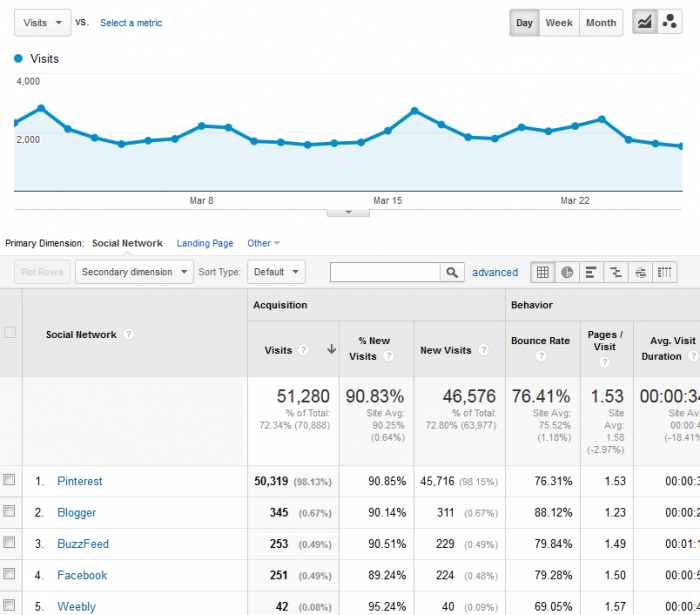700x615 pixels.
Task: Click the 50,319 Pinterest visits cell
Action: (x=271, y=481)
